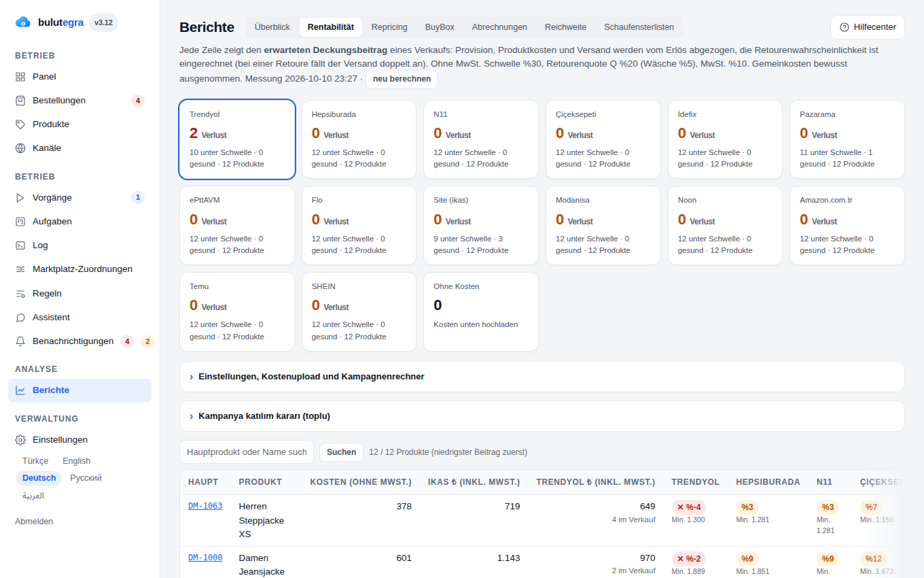Click the neu berechnen button
Viewport: 924px width, 578px height.
click(402, 79)
